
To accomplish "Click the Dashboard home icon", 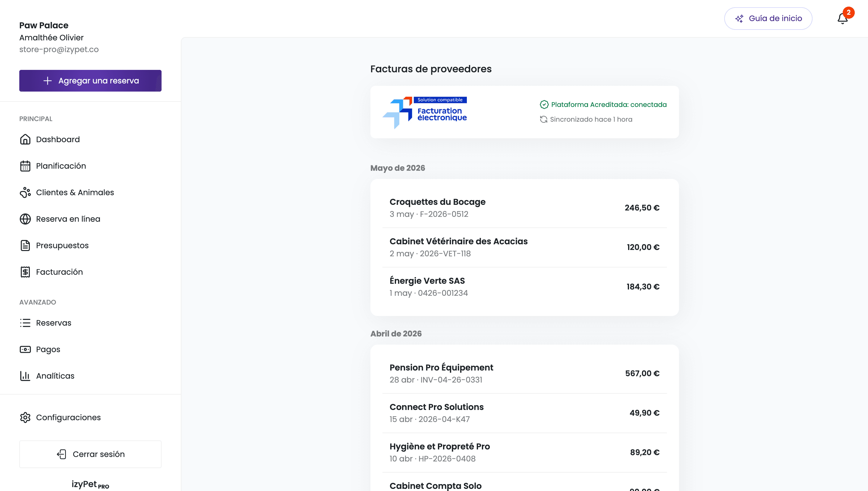I will pos(25,139).
